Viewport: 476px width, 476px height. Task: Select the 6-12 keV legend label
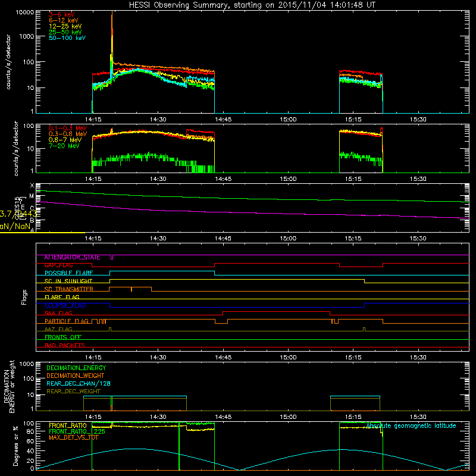63,20
